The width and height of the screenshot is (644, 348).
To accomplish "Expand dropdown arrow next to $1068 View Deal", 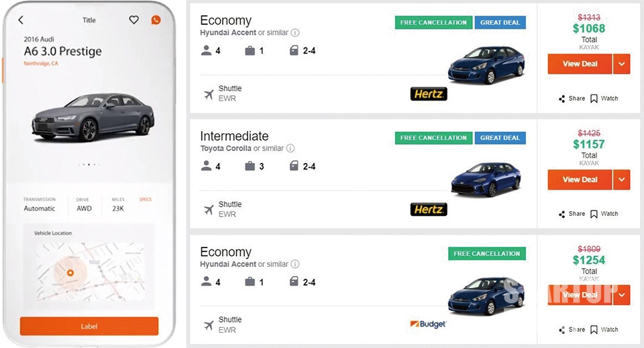I will pos(622,64).
